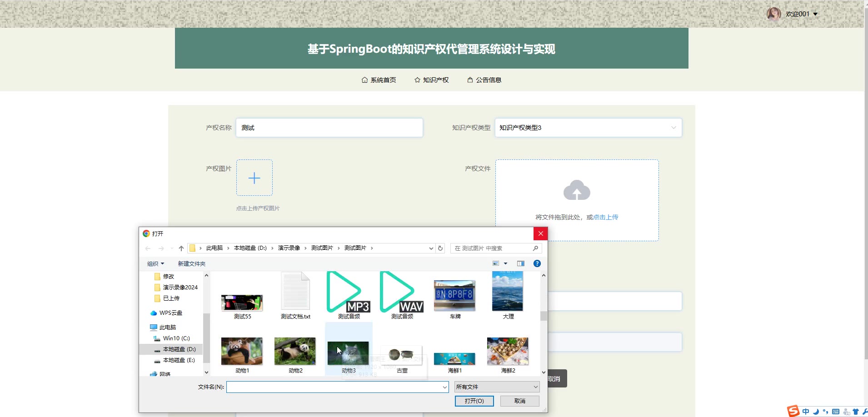Select the 测试音频 MP3 file
This screenshot has height=417, width=868.
coord(349,296)
